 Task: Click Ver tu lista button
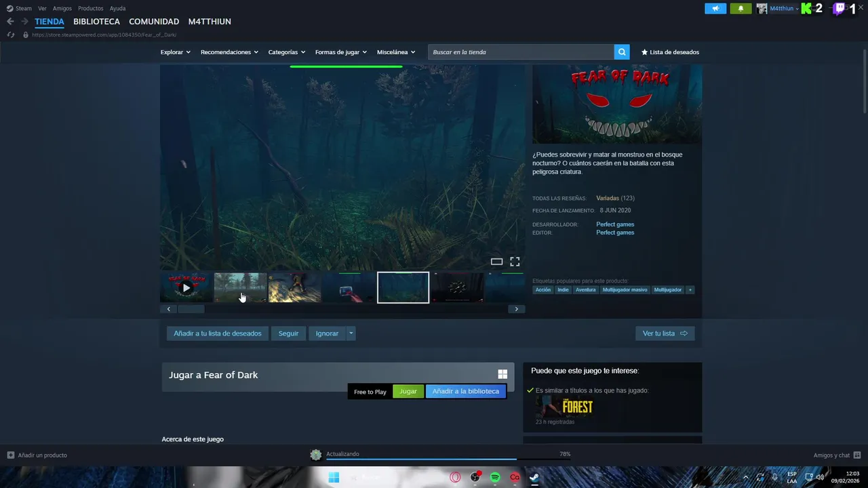pyautogui.click(x=665, y=333)
